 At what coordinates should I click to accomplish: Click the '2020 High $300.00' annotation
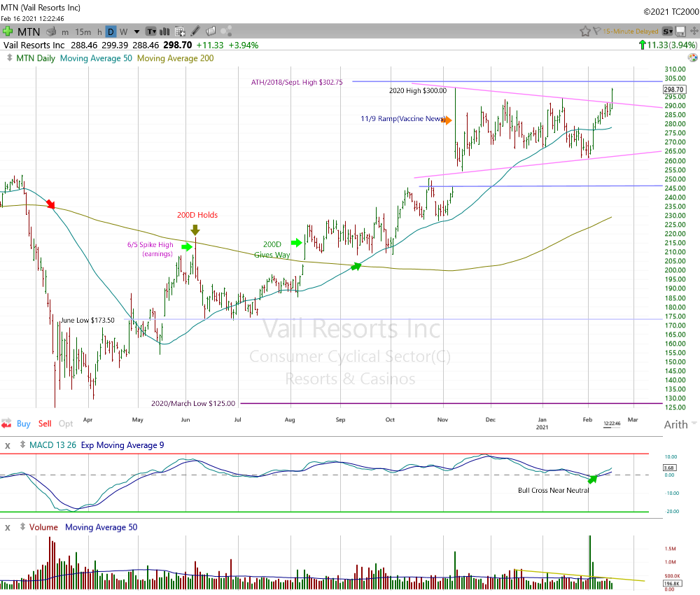418,90
